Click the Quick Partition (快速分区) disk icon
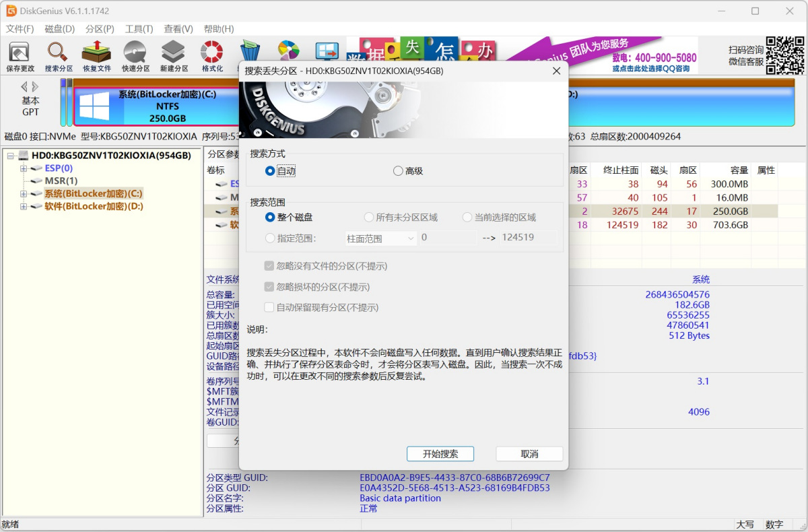 [x=135, y=53]
